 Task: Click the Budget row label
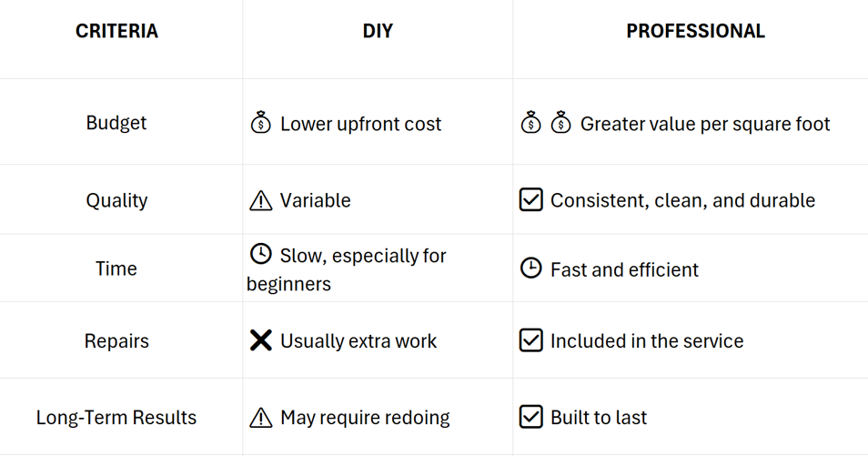[x=116, y=123]
